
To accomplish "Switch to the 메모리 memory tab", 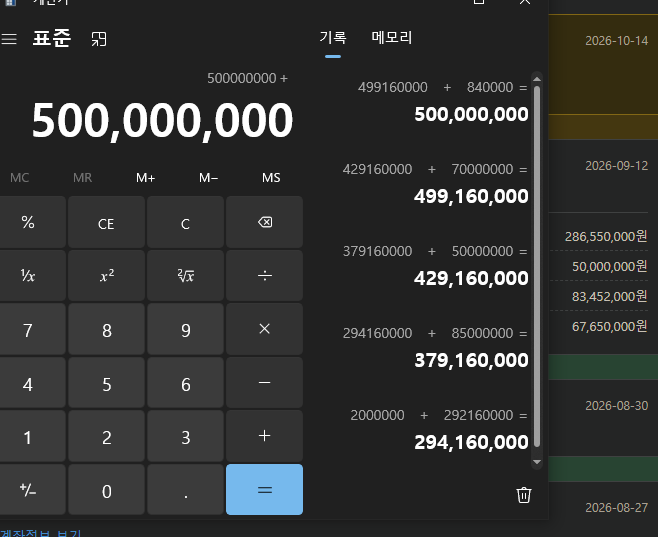I will (x=392, y=38).
